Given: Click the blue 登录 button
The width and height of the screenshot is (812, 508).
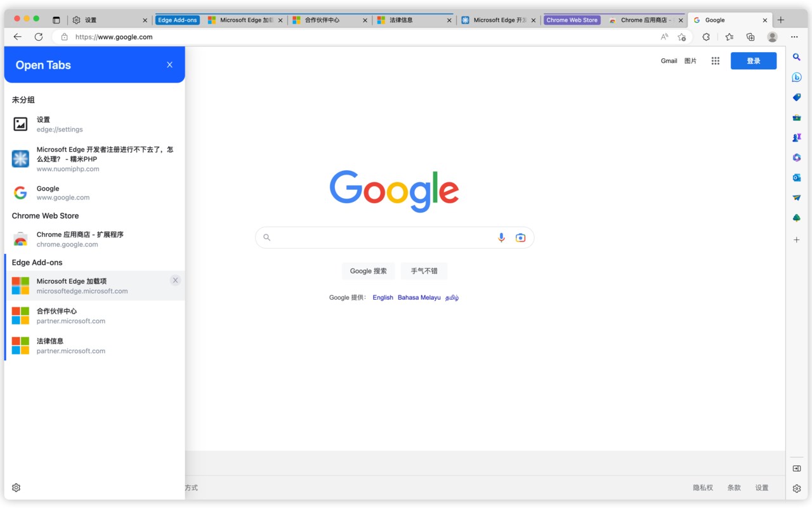Looking at the screenshot, I should tap(754, 61).
